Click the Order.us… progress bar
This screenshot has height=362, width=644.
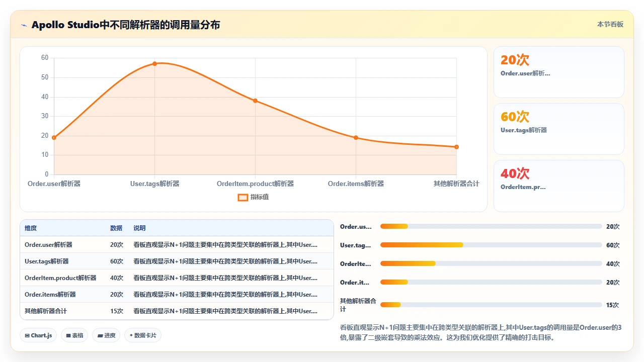click(491, 226)
